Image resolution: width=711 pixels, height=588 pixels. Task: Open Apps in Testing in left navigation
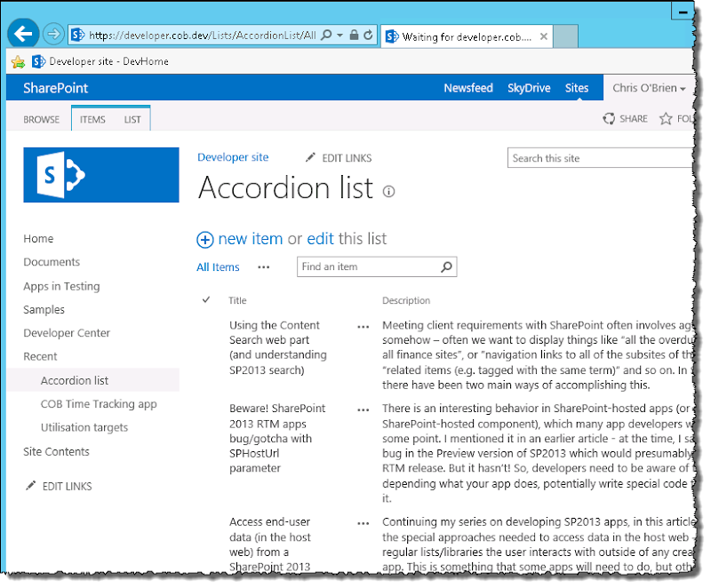61,286
